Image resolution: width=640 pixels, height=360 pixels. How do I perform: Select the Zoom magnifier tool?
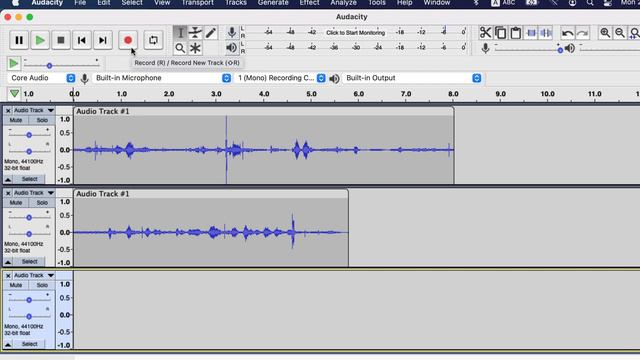(180, 48)
